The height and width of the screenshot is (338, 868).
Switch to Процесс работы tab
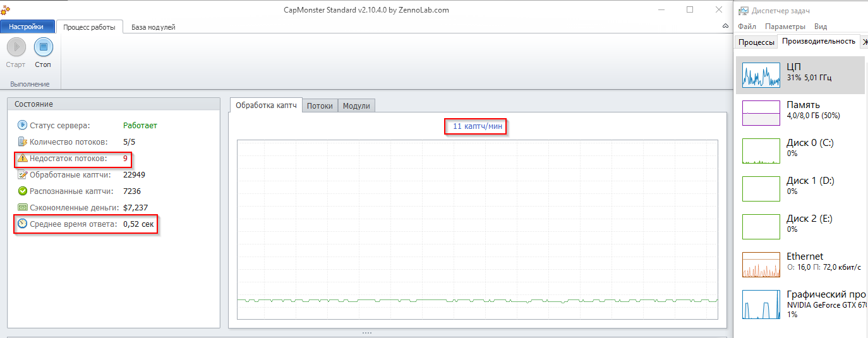click(89, 27)
